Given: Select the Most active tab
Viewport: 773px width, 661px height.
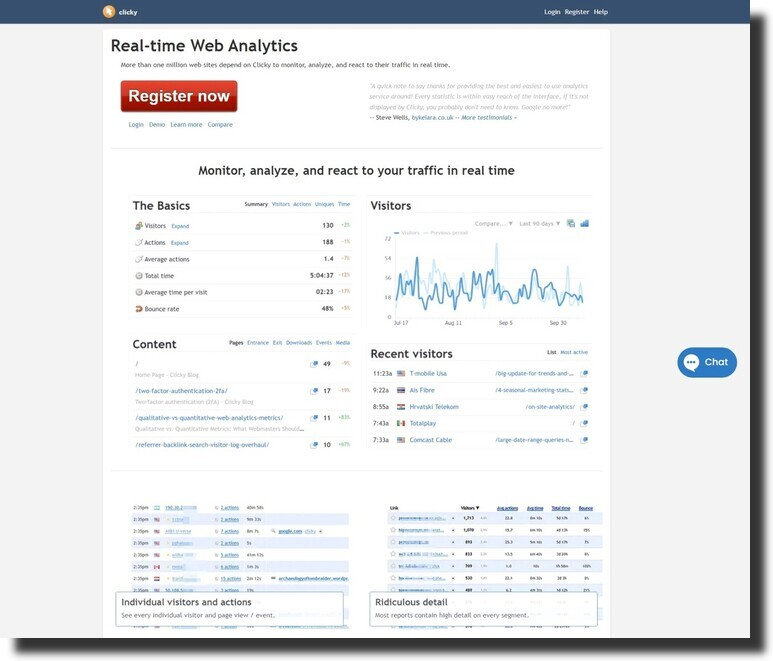Looking at the screenshot, I should tap(574, 352).
